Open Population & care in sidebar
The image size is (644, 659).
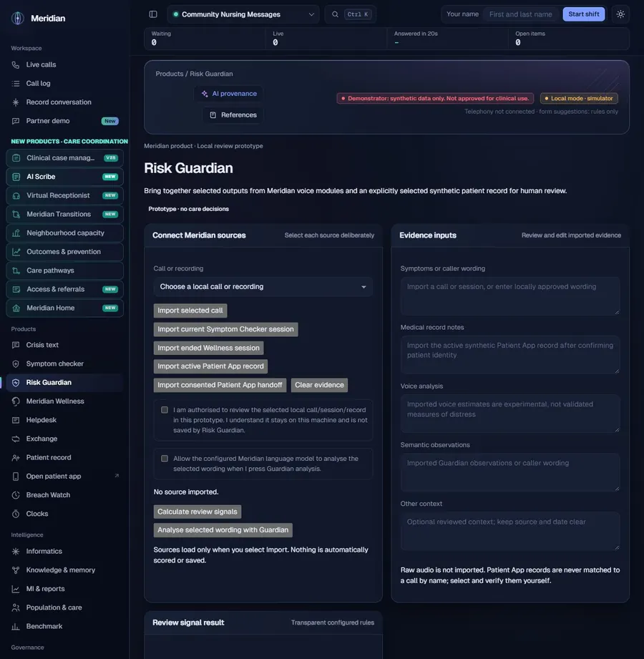[64, 607]
